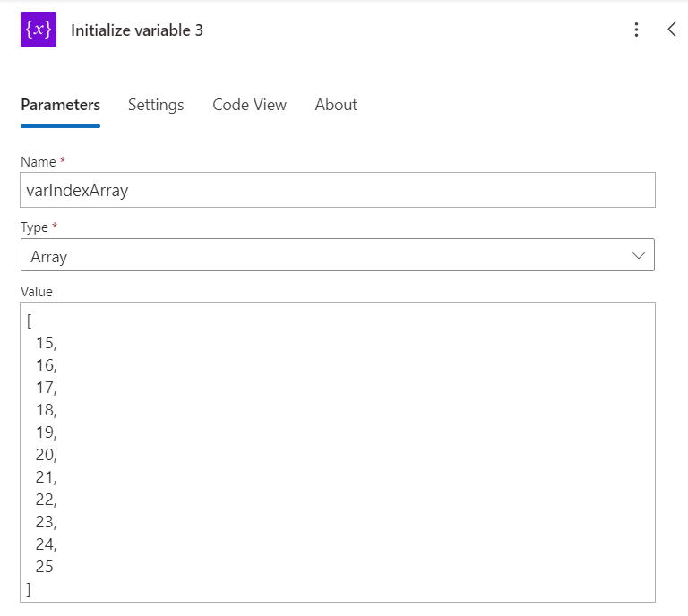Image resolution: width=688 pixels, height=616 pixels.
Task: Switch to the Code View tab
Action: coord(249,105)
